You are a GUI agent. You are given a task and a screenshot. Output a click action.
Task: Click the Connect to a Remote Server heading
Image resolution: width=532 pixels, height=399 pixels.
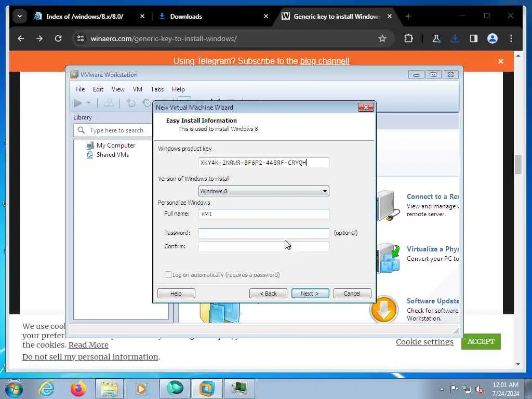(x=433, y=196)
